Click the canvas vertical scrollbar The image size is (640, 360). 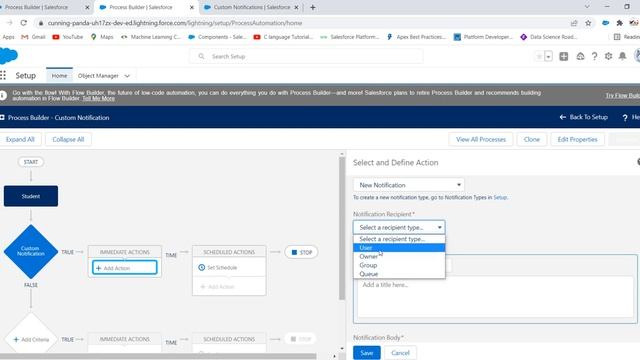click(342, 229)
